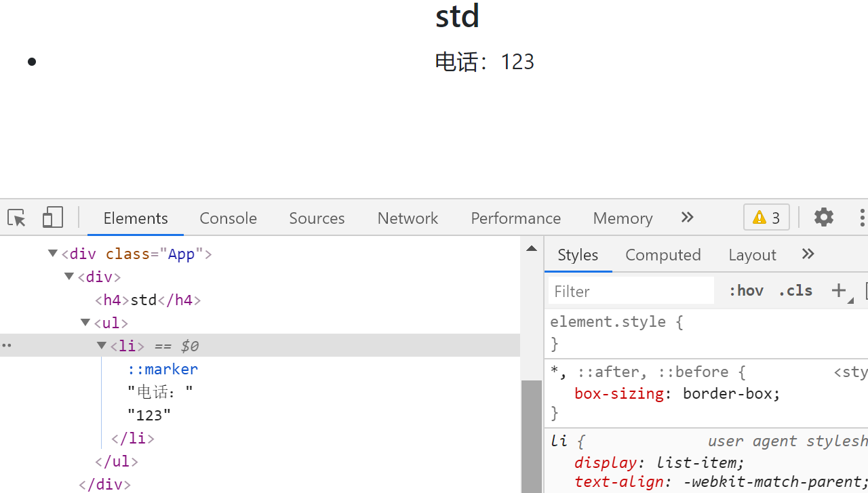
Task: Switch to the Console tab
Action: [228, 218]
